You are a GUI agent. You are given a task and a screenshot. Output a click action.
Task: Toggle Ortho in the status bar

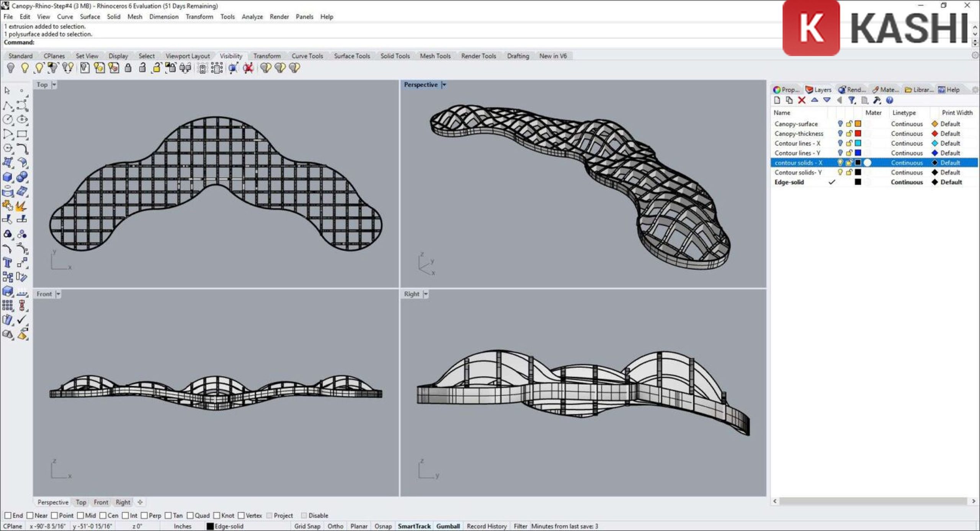click(x=335, y=526)
